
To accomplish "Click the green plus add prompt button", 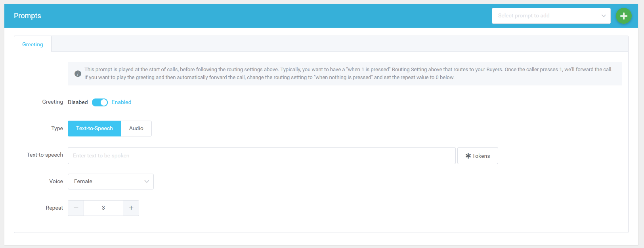I will click(x=623, y=16).
